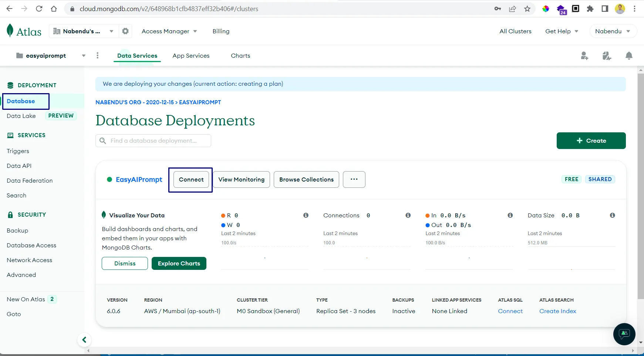644x356 pixels.
Task: Open cluster more options ellipsis button
Action: click(x=354, y=179)
